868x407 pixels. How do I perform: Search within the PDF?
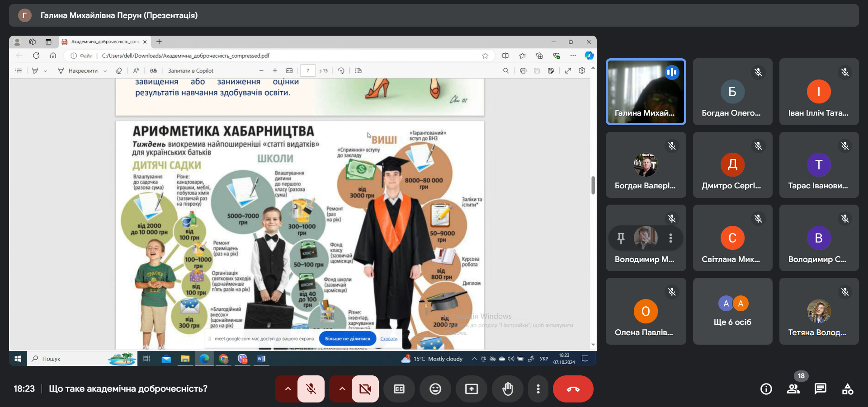coord(506,70)
